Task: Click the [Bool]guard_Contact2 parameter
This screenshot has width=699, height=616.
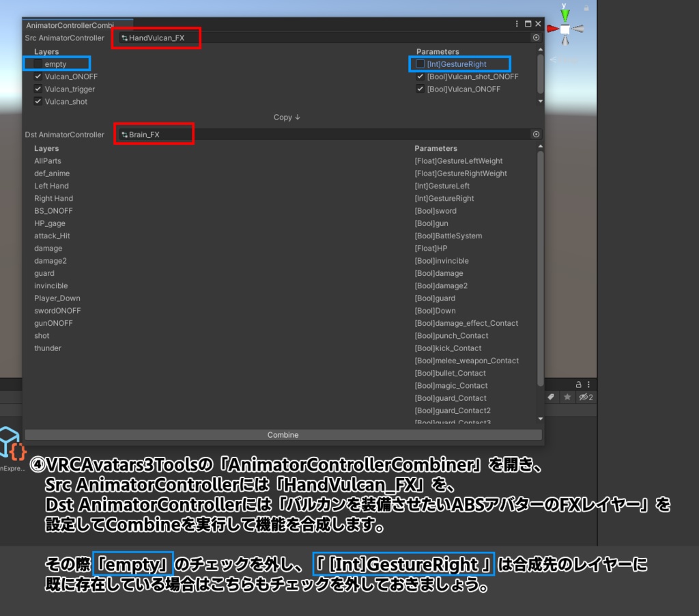Action: coord(453,411)
